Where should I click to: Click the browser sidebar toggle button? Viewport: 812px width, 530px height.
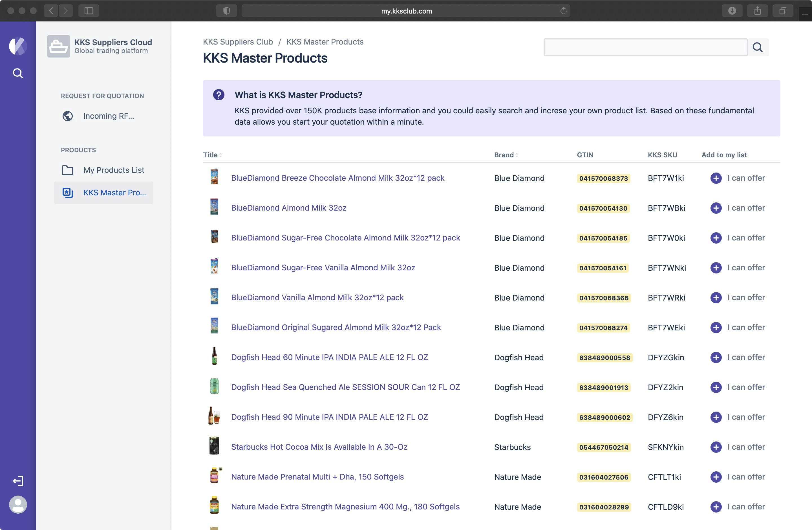(x=89, y=11)
